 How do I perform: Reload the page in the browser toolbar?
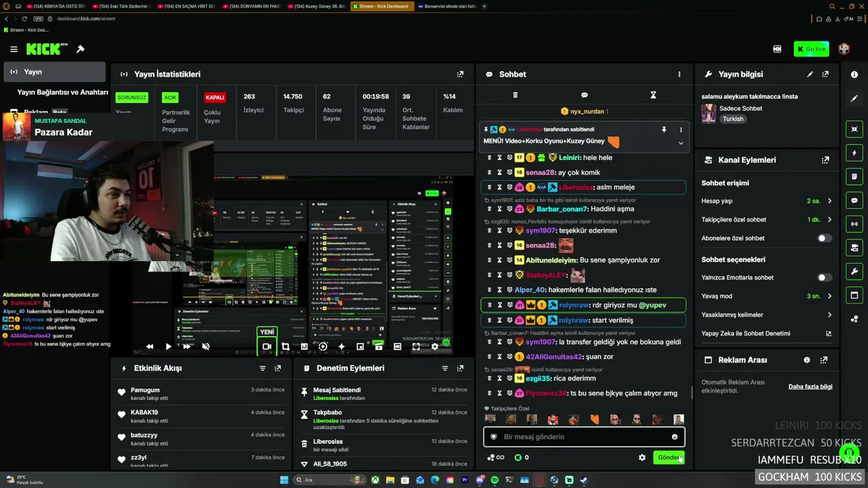pyautogui.click(x=24, y=18)
